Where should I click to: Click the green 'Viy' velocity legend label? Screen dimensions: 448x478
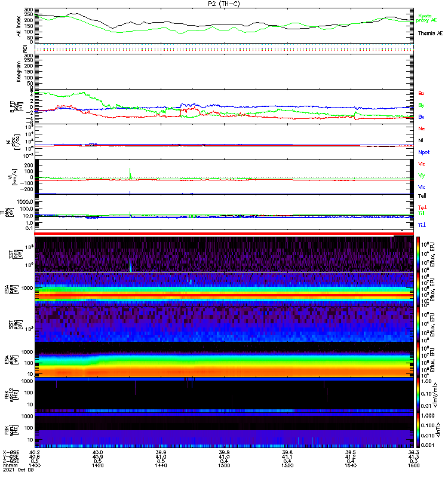click(x=422, y=176)
